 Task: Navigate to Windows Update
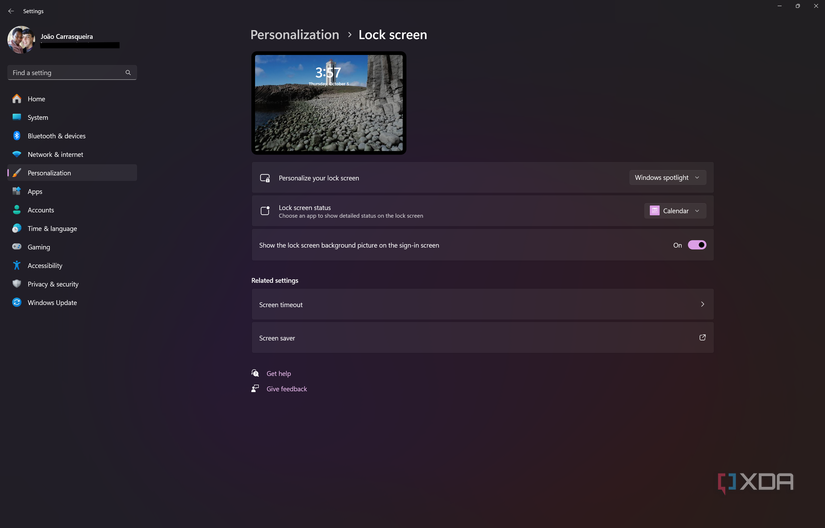(72, 302)
